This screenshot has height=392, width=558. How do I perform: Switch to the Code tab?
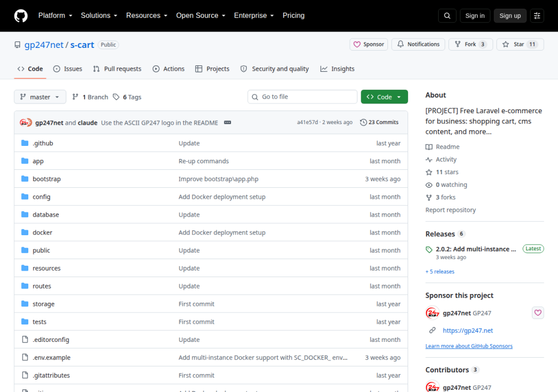(31, 69)
